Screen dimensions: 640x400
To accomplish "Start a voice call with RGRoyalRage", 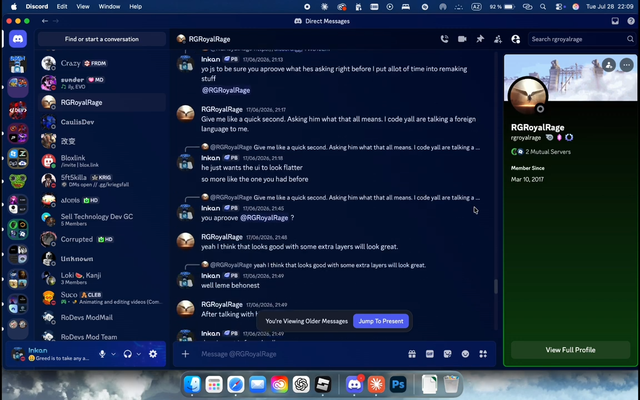I will pyautogui.click(x=444, y=39).
